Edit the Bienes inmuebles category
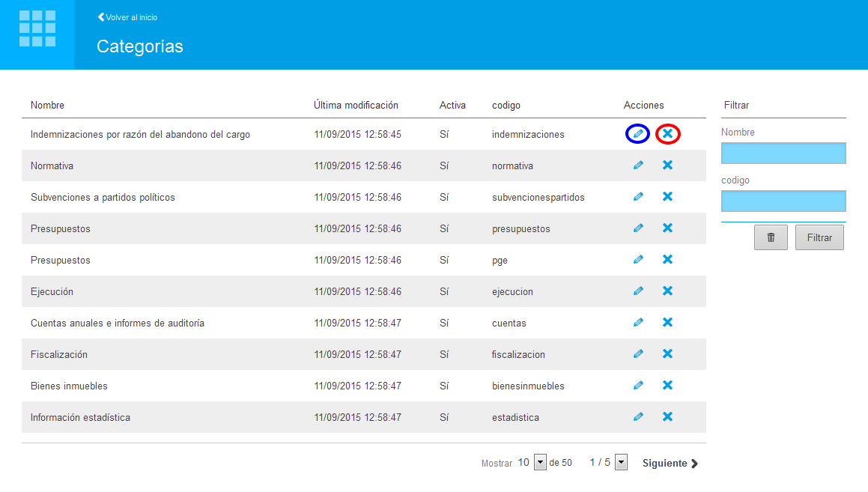The image size is (868, 492). [638, 386]
